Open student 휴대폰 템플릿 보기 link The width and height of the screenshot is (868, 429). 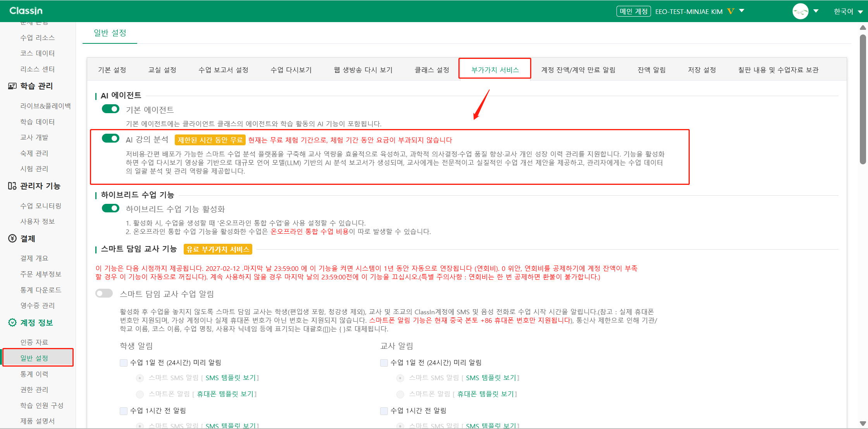point(225,394)
